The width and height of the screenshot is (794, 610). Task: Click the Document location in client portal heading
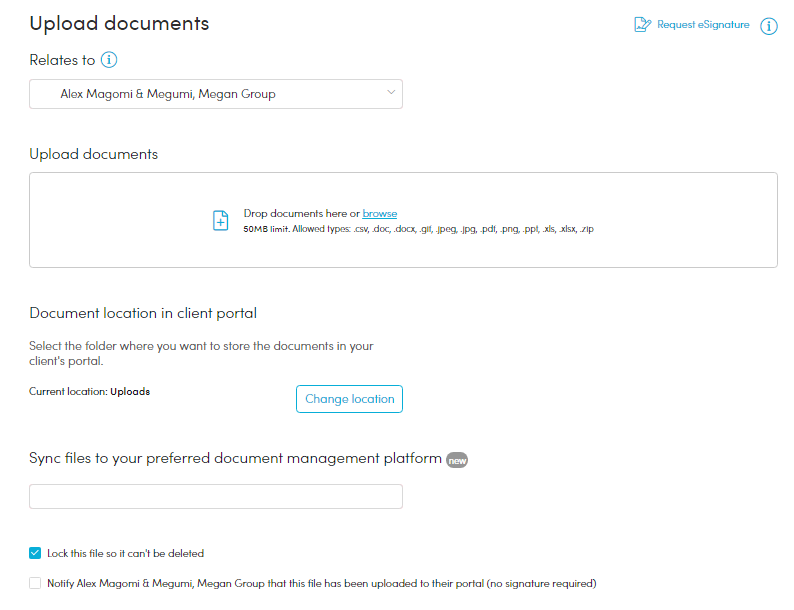143,313
